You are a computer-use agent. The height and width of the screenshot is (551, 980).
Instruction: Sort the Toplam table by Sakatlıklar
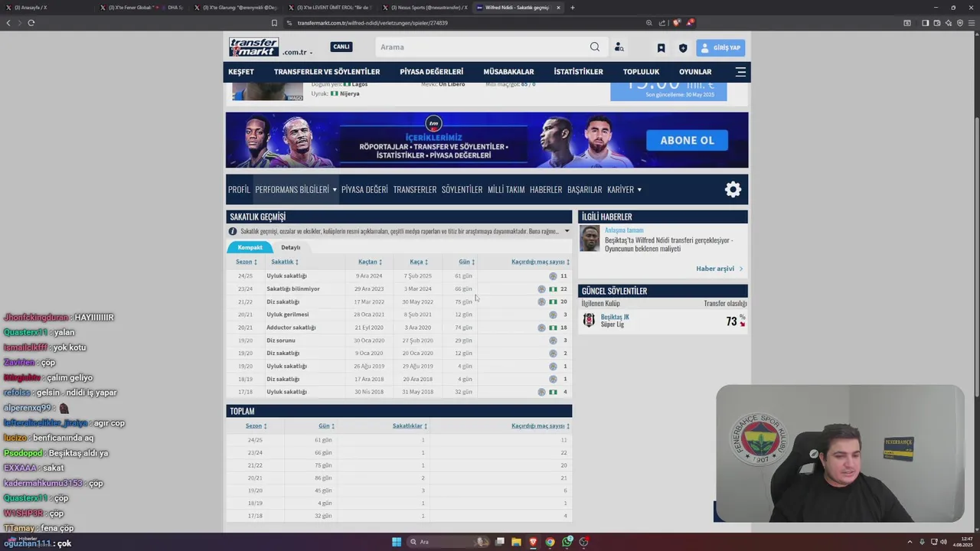click(410, 426)
